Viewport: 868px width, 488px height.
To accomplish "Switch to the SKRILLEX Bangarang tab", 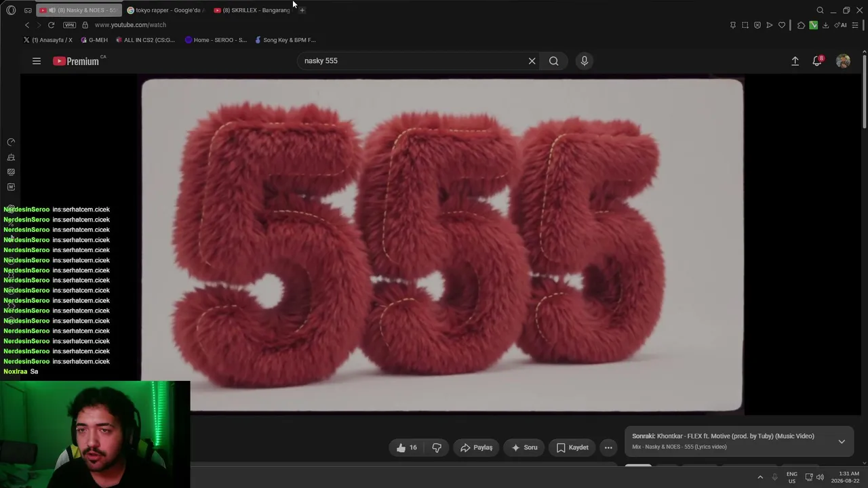I will pyautogui.click(x=252, y=10).
